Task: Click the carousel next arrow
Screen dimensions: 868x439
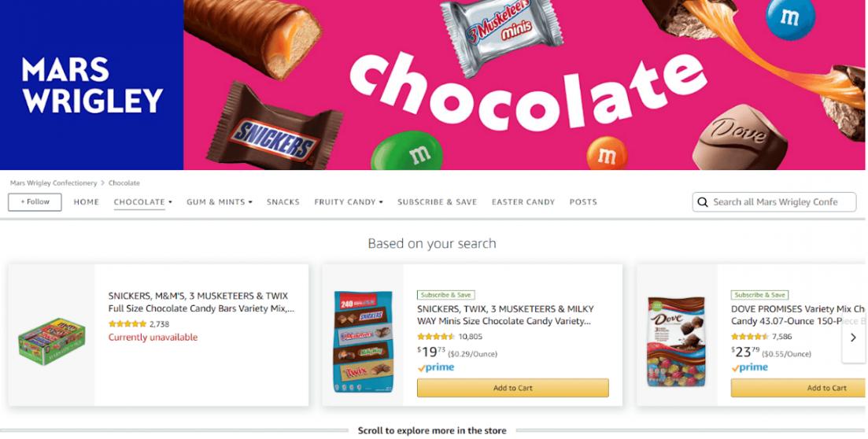Action: (853, 338)
